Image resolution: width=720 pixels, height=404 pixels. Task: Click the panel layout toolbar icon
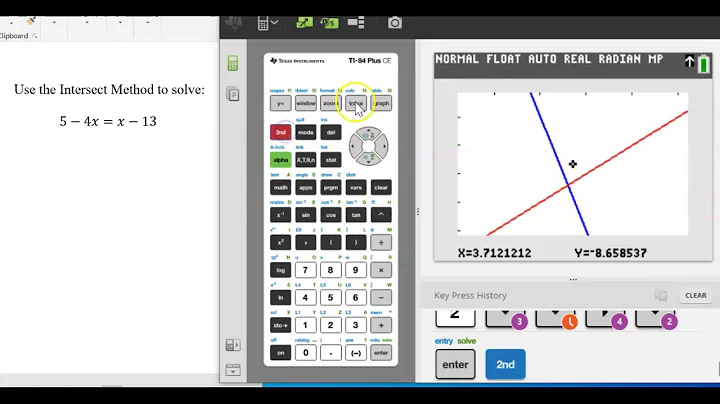pos(356,22)
